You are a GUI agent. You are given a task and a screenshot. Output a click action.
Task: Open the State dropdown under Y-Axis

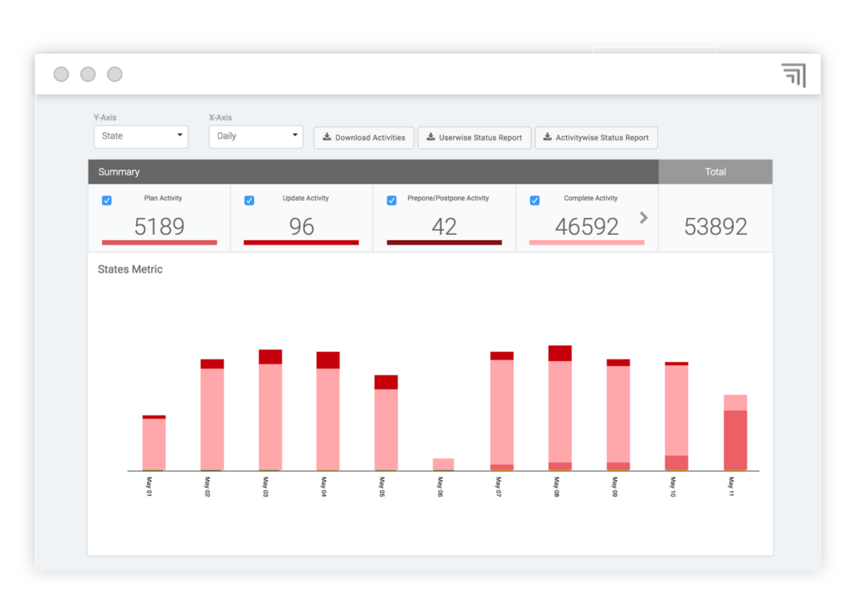pos(140,136)
